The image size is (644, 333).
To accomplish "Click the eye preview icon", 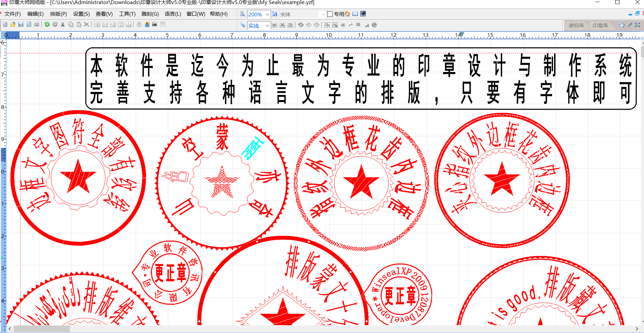I will [x=363, y=14].
